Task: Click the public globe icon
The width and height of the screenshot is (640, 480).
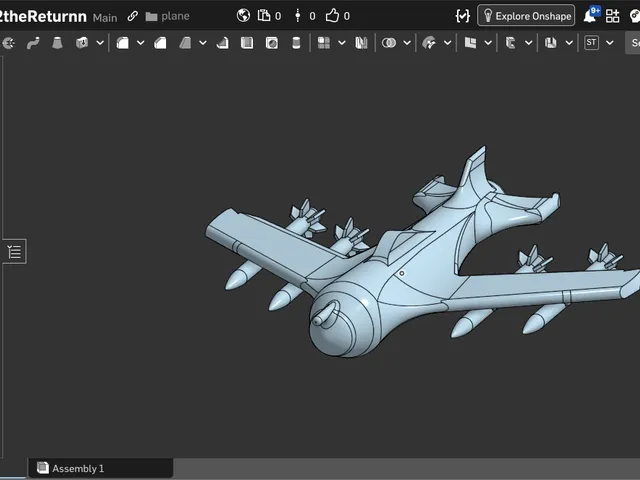Action: click(x=243, y=16)
